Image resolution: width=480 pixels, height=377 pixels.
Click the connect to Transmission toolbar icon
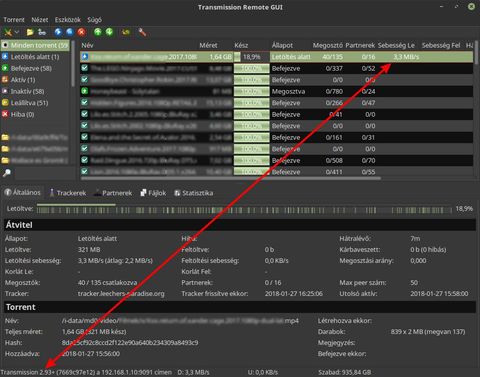pyautogui.click(x=8, y=32)
